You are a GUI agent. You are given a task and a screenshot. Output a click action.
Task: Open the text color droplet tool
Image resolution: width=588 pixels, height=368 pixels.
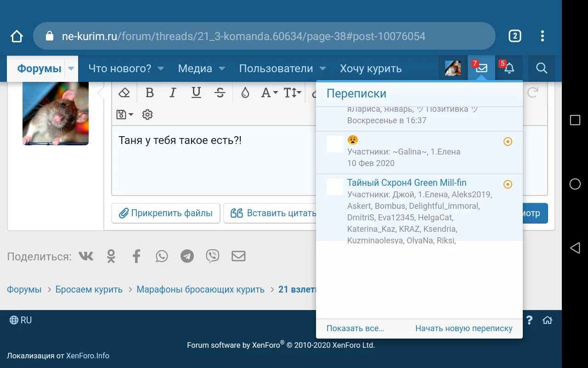click(x=245, y=92)
